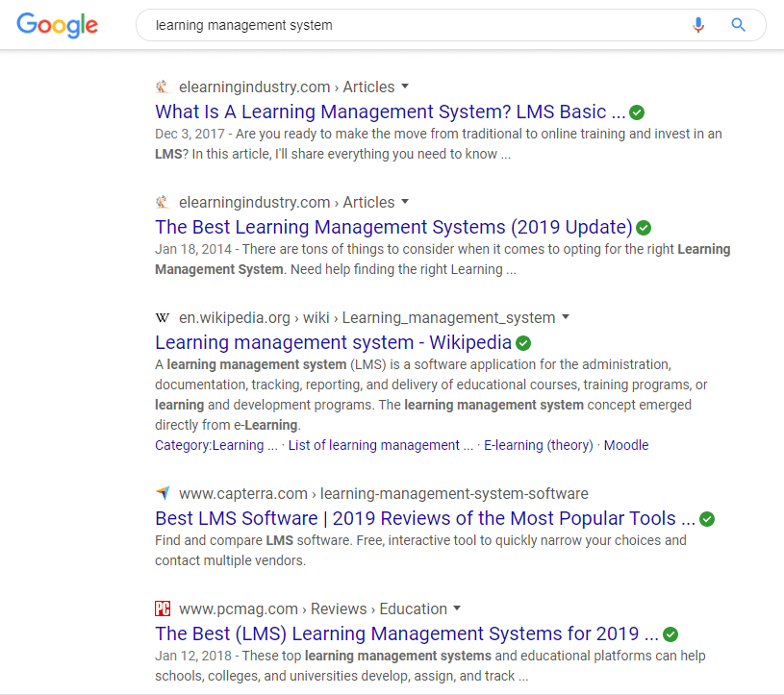Click green checkmark after 'LMS Basic' title
Screen dimensions: 784x695
click(x=637, y=112)
